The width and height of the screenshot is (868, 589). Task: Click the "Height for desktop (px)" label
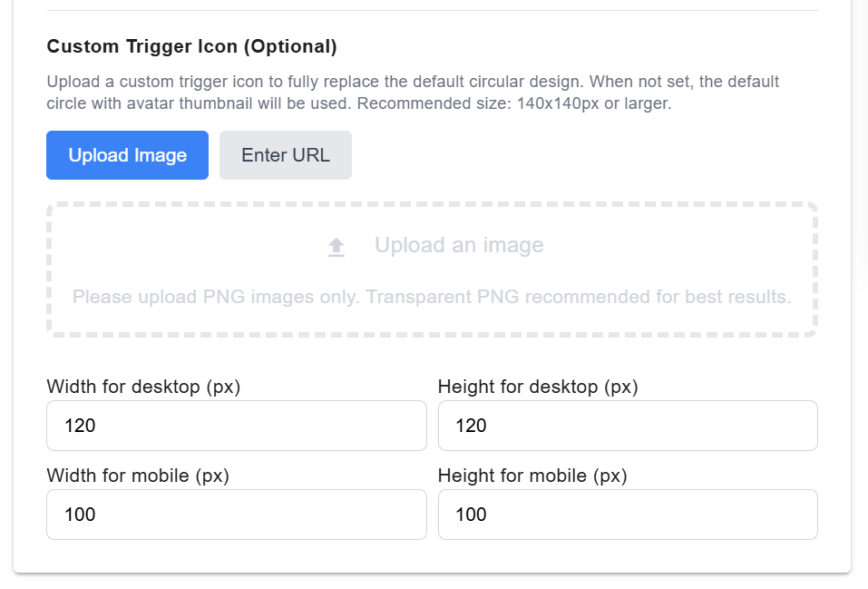538,387
